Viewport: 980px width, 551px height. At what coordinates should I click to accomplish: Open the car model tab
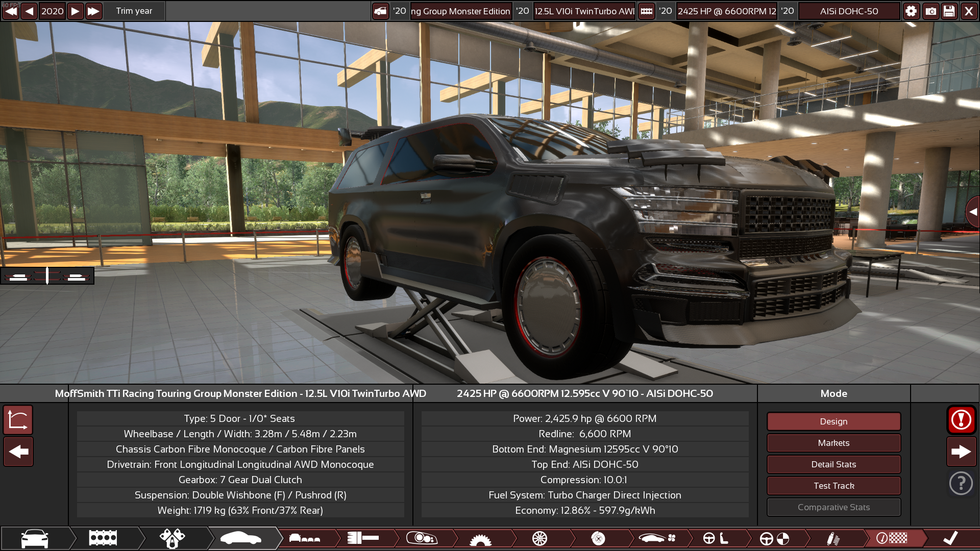(35, 538)
